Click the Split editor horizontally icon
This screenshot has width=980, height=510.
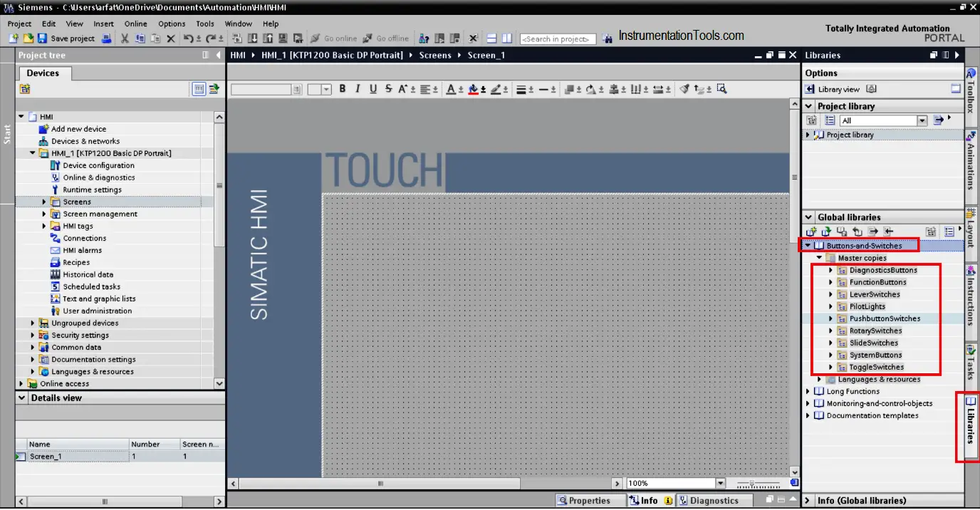pyautogui.click(x=491, y=38)
